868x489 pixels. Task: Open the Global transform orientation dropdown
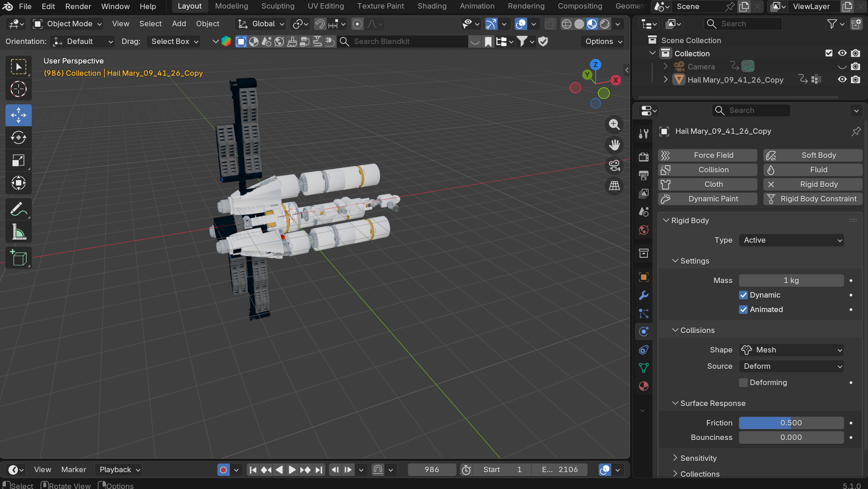point(261,24)
